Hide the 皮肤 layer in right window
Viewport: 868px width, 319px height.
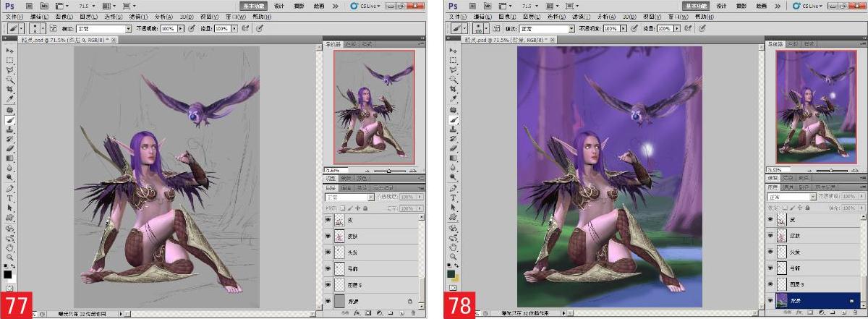771,236
